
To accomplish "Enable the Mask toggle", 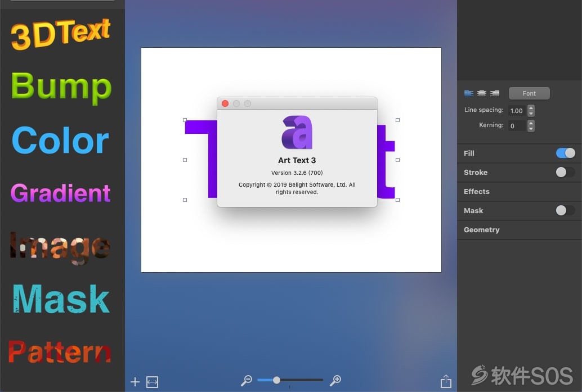I will tap(565, 210).
